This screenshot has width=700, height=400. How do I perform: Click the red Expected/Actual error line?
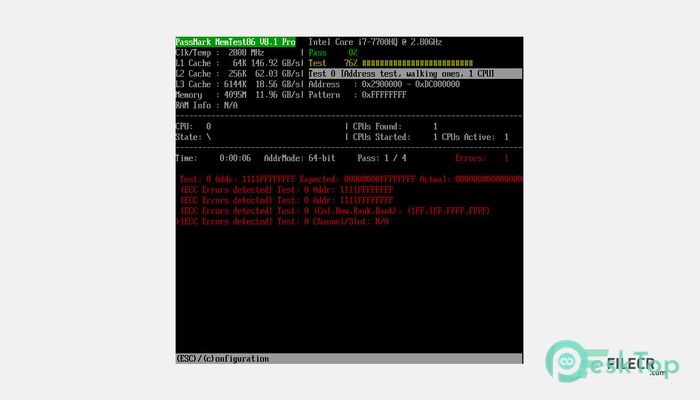[351, 179]
